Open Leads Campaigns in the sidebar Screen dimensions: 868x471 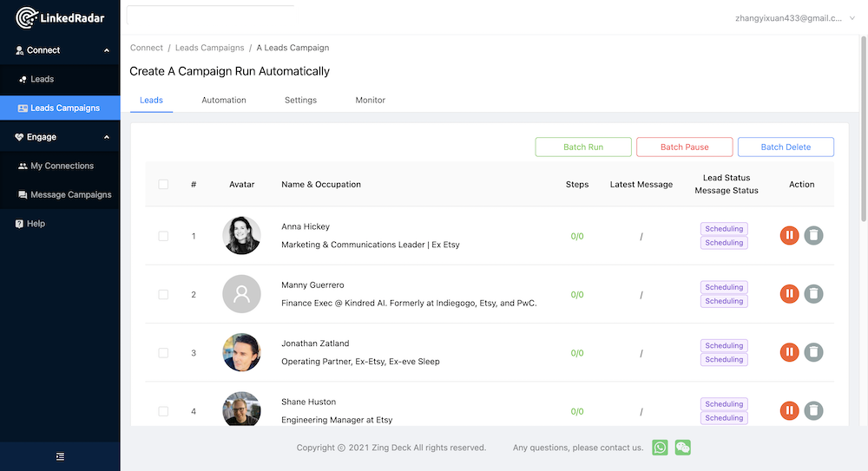coord(60,108)
